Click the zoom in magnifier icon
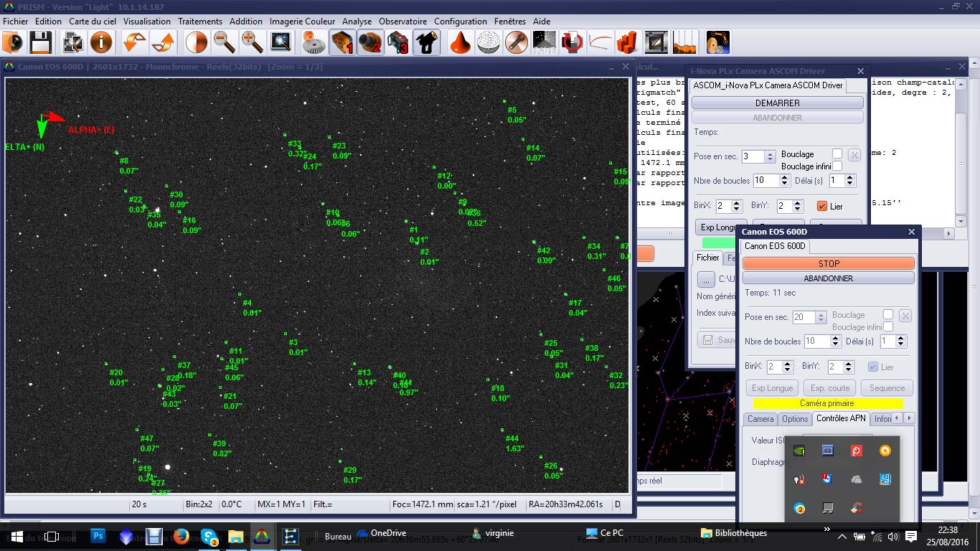Image resolution: width=980 pixels, height=551 pixels. (x=252, y=43)
